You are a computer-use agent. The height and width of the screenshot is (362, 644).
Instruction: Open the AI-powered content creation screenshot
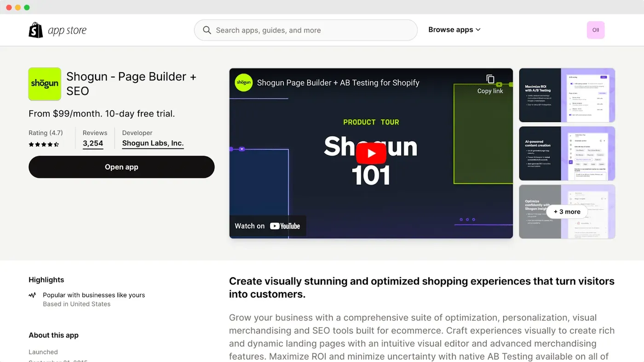(567, 153)
